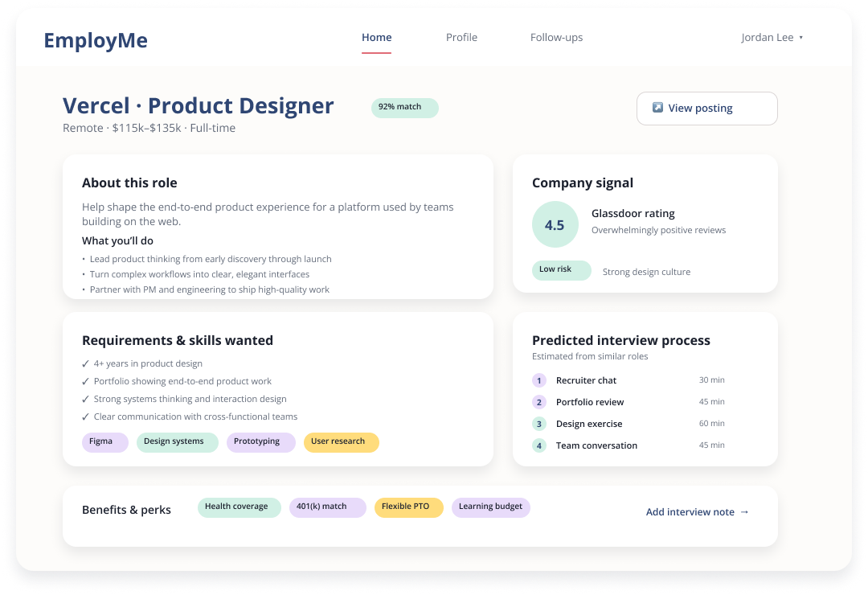Click the arrow next to Add interview note

pyautogui.click(x=744, y=512)
